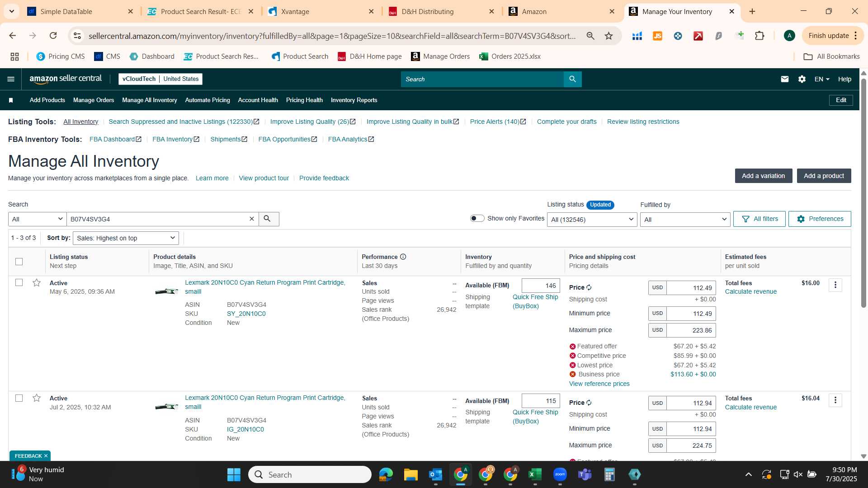Clear the B07V4SV3G4 search term

tap(252, 219)
